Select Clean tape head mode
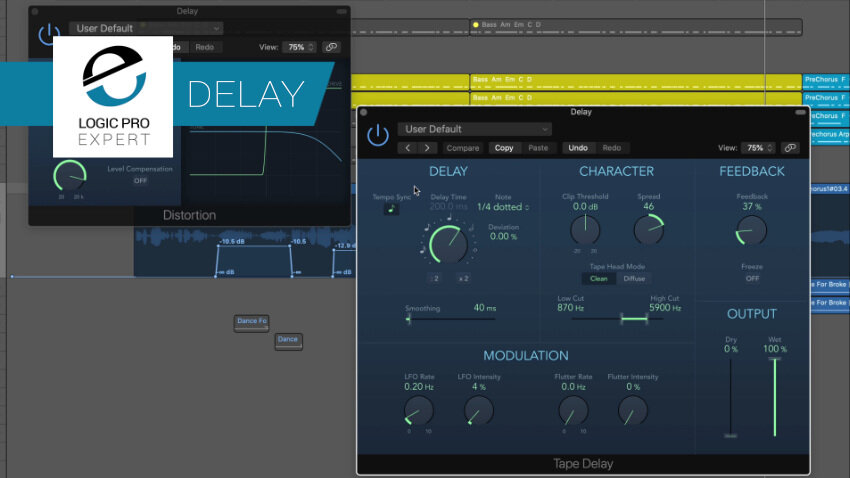 coord(598,279)
